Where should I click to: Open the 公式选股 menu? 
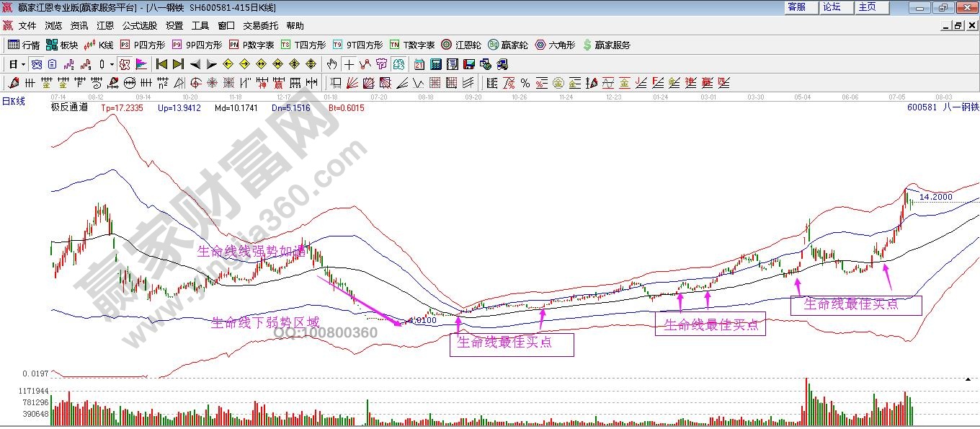tap(139, 25)
